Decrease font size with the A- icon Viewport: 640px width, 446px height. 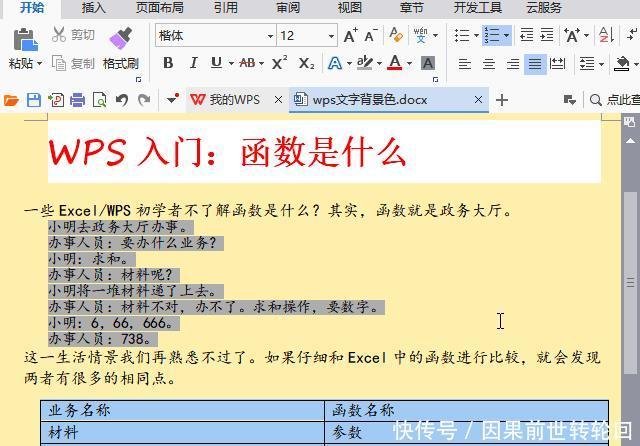(x=371, y=36)
